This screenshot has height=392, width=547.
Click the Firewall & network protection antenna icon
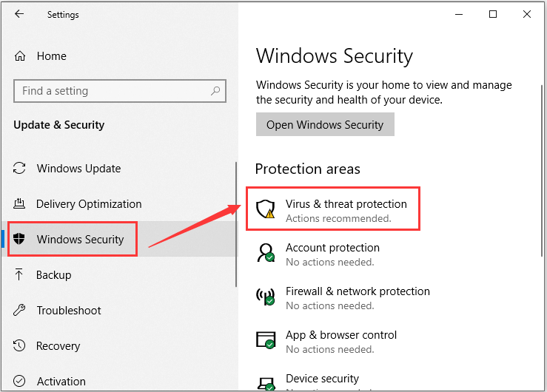coord(266,297)
